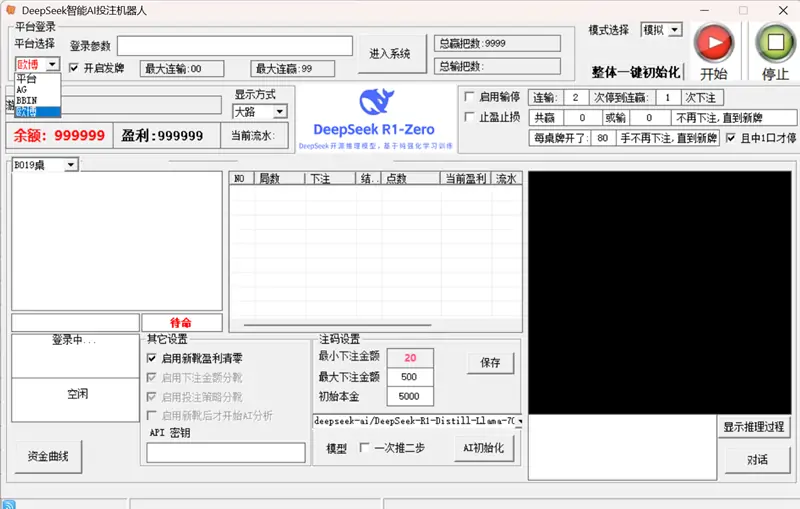Screen dimensions: 800x509
Task: Enable the 一次推二步 checkbox
Action: (365, 448)
